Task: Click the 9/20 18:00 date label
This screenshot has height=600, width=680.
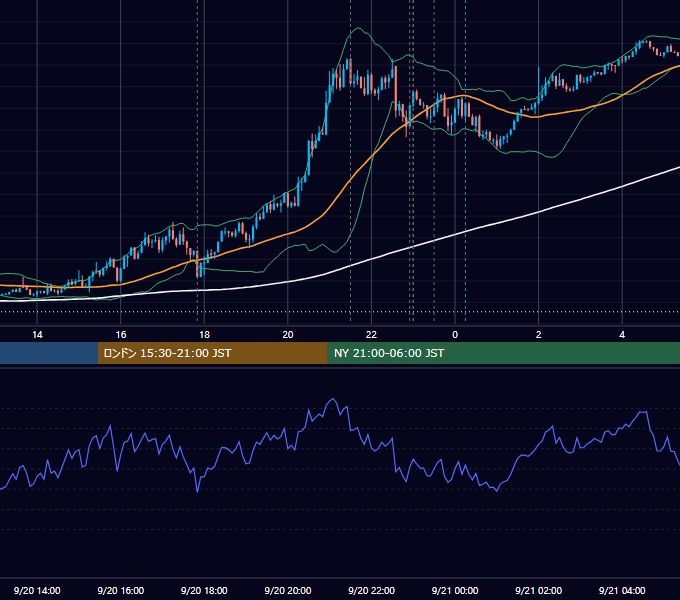Action: pyautogui.click(x=204, y=590)
